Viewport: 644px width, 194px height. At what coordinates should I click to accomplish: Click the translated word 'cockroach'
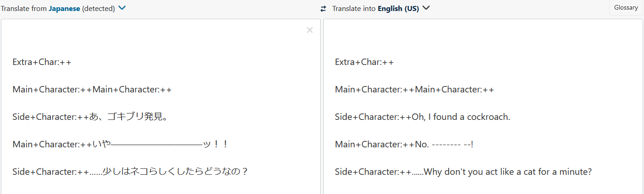pos(488,117)
